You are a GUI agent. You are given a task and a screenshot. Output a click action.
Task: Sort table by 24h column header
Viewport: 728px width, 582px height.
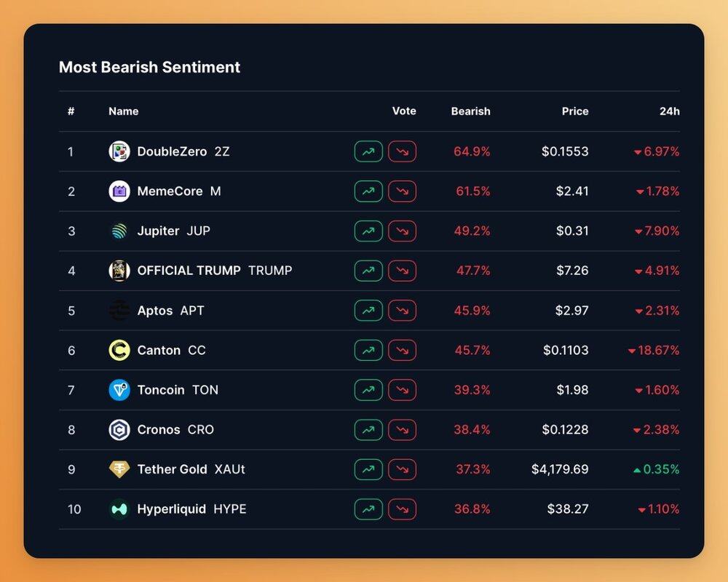tap(669, 111)
